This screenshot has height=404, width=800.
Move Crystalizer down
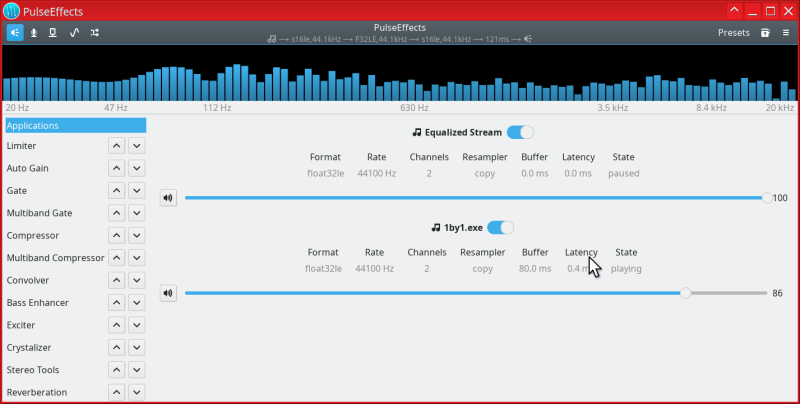tap(137, 348)
